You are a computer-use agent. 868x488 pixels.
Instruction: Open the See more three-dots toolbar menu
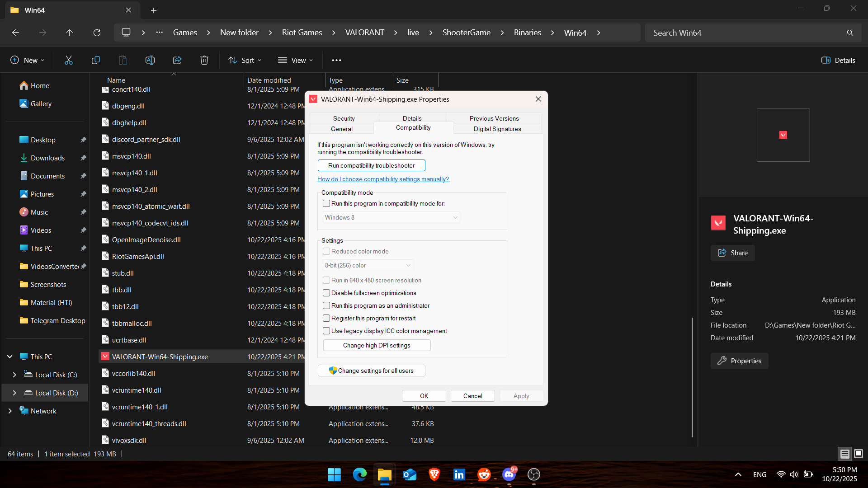336,60
